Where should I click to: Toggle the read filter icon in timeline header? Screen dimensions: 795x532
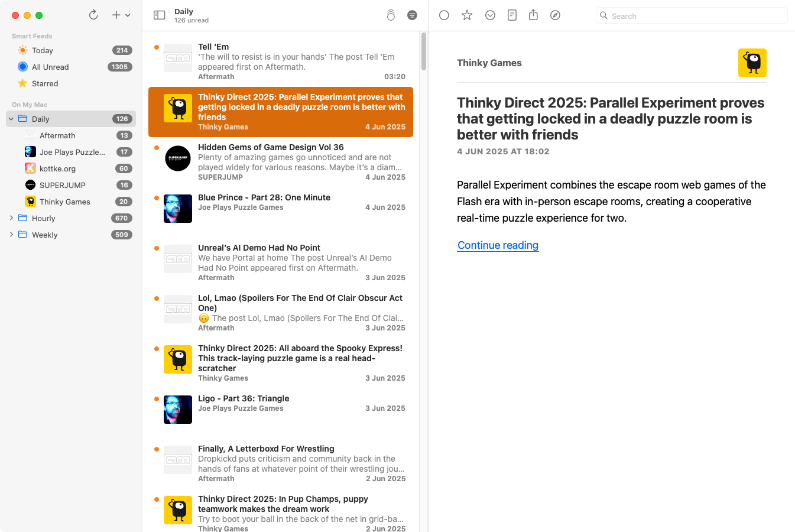(x=412, y=15)
